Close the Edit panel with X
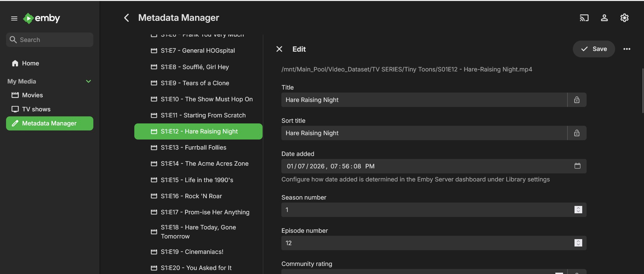 coord(279,49)
